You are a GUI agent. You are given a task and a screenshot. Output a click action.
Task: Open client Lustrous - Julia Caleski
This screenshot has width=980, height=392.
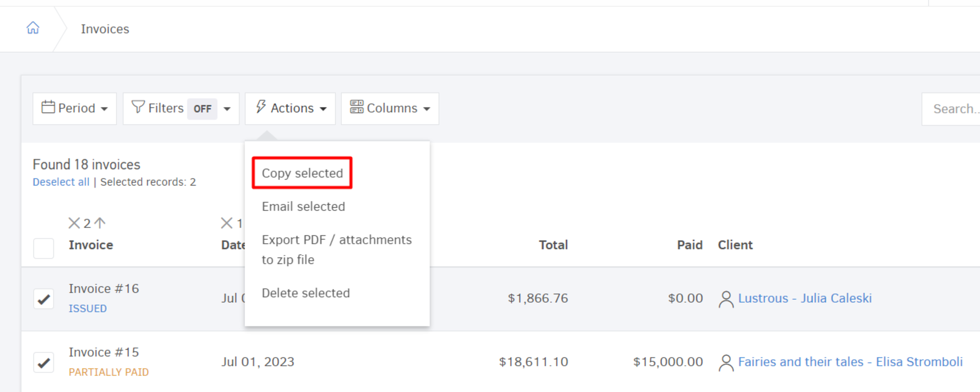[x=805, y=298]
